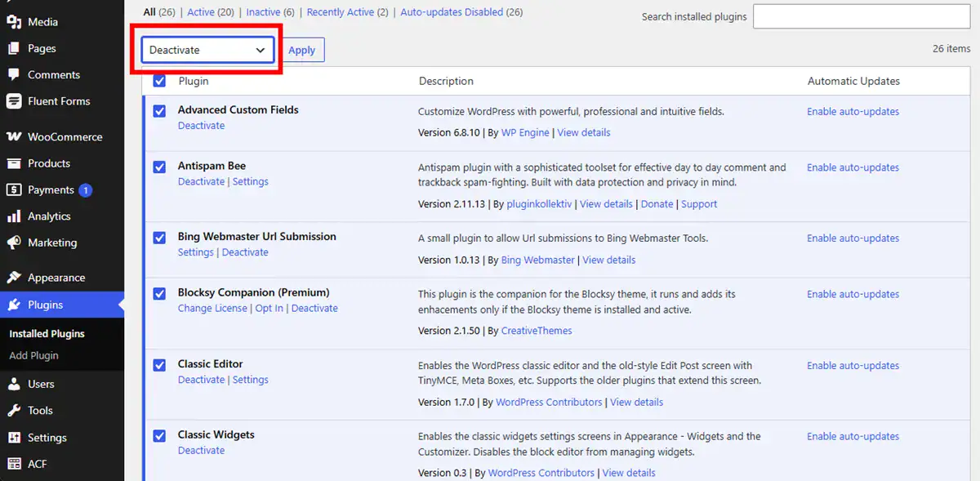Screen dimensions: 980x481
Task: Toggle the select-all plugins checkbox
Action: pyautogui.click(x=159, y=81)
